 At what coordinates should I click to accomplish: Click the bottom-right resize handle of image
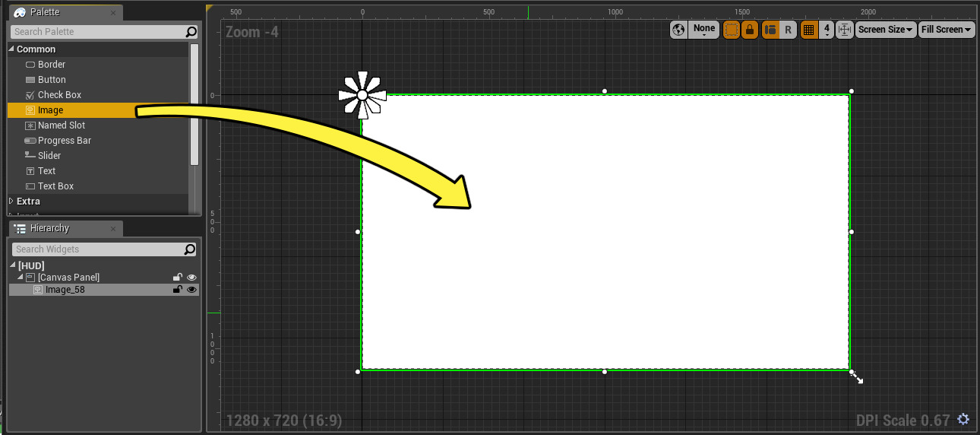tap(852, 372)
